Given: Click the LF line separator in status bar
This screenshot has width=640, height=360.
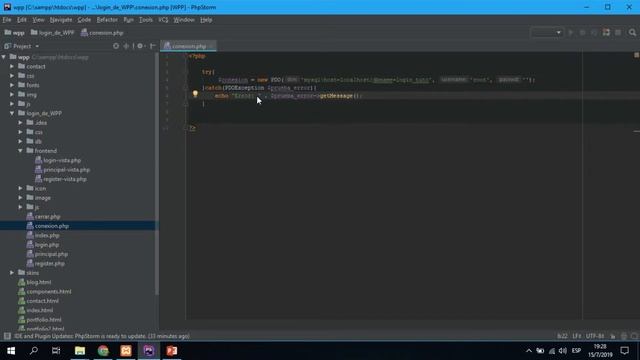Looking at the screenshot, I should [x=577, y=336].
